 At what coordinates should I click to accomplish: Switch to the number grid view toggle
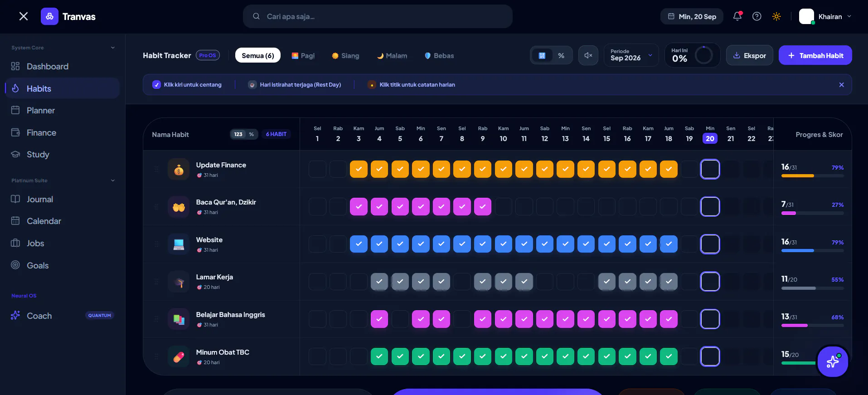coord(542,55)
